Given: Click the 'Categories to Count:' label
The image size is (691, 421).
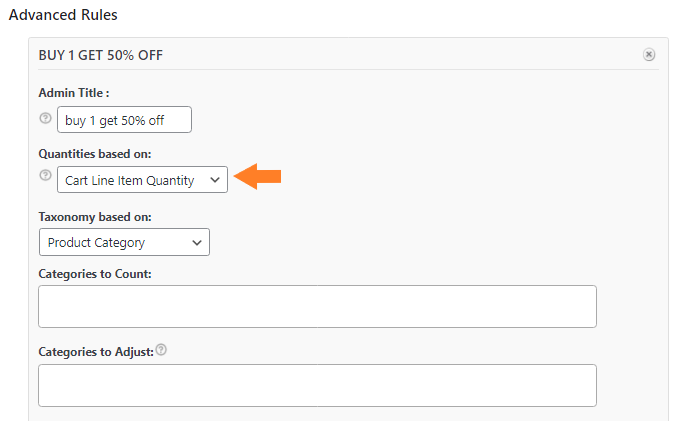Looking at the screenshot, I should (95, 274).
